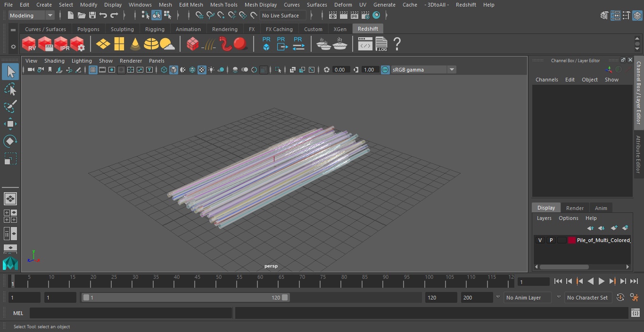Image resolution: width=644 pixels, height=332 pixels.
Task: Click the redo arrow icon
Action: coord(114,16)
